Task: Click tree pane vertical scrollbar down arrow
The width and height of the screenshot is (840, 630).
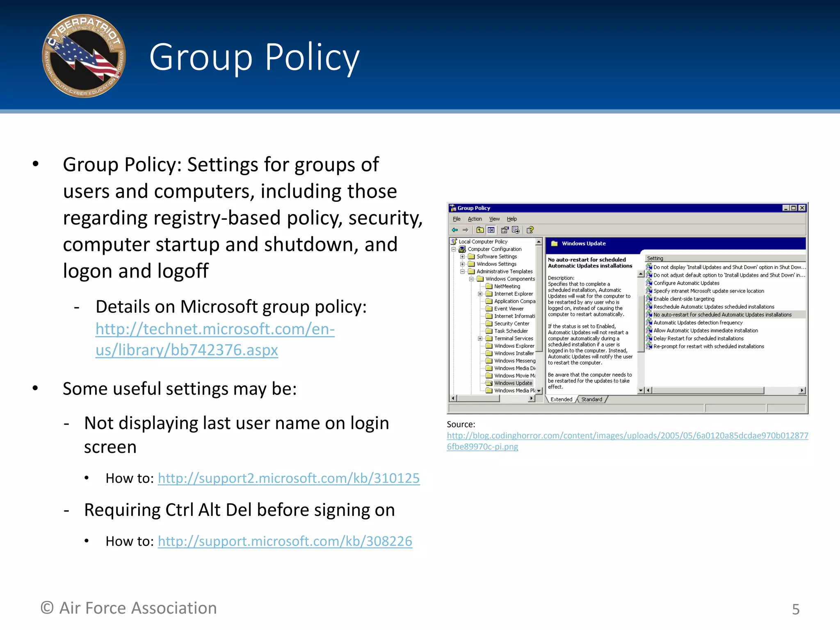Action: pyautogui.click(x=539, y=391)
